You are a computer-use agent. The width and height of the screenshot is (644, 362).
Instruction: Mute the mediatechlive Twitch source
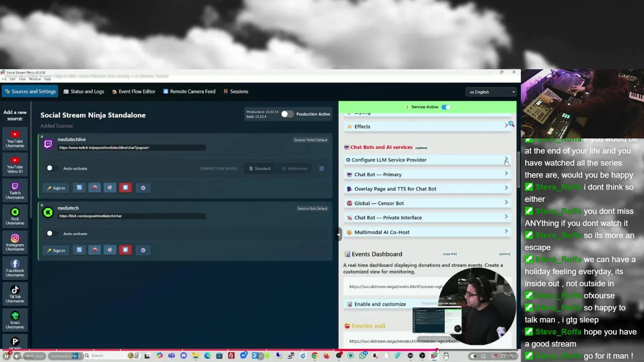[110, 188]
